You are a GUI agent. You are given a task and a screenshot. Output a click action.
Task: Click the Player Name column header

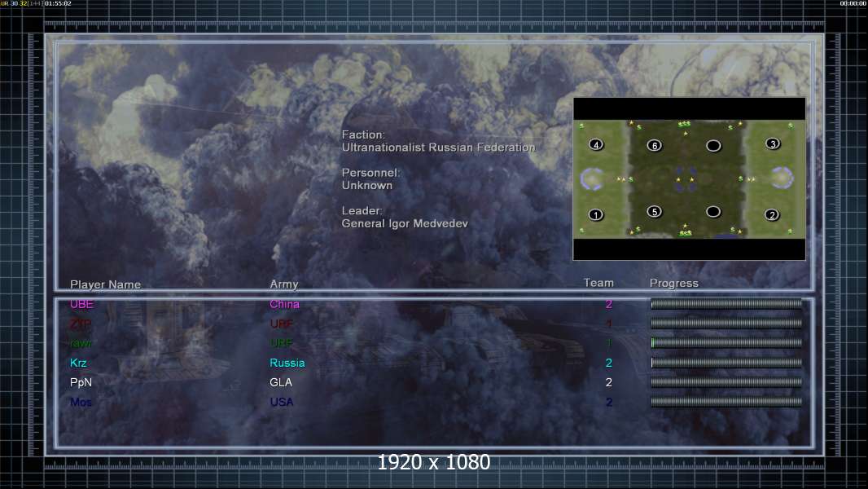(105, 284)
